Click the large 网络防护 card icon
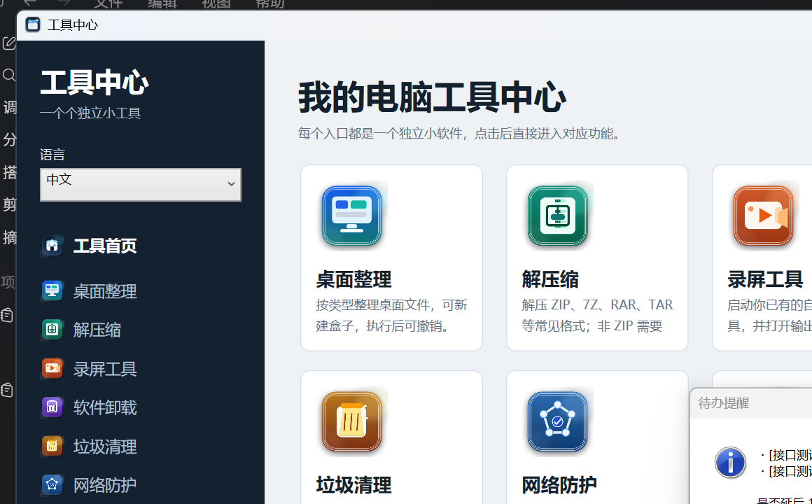 pos(557,421)
